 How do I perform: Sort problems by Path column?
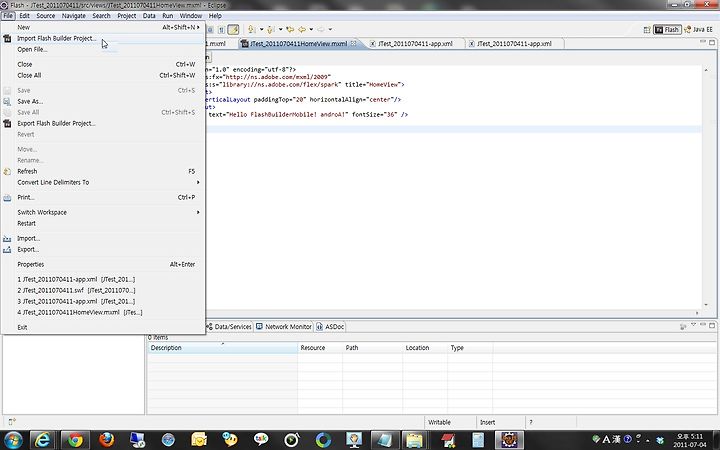coord(372,348)
